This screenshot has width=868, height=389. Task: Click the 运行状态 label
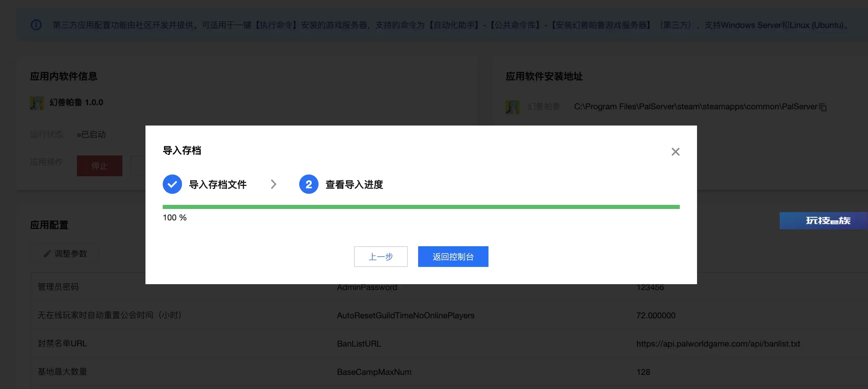47,134
